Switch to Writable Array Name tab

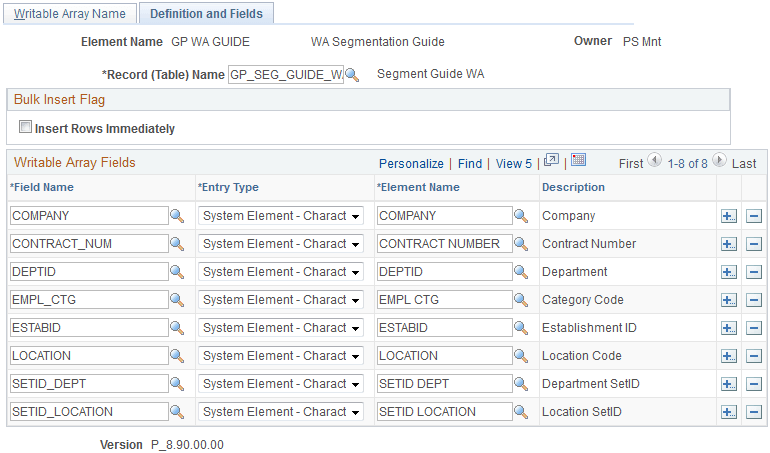click(70, 14)
